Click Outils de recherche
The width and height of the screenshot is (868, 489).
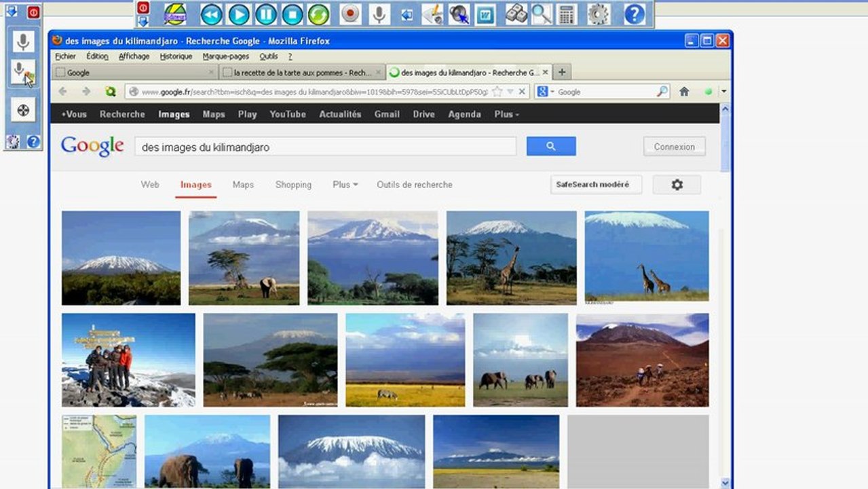coord(415,185)
